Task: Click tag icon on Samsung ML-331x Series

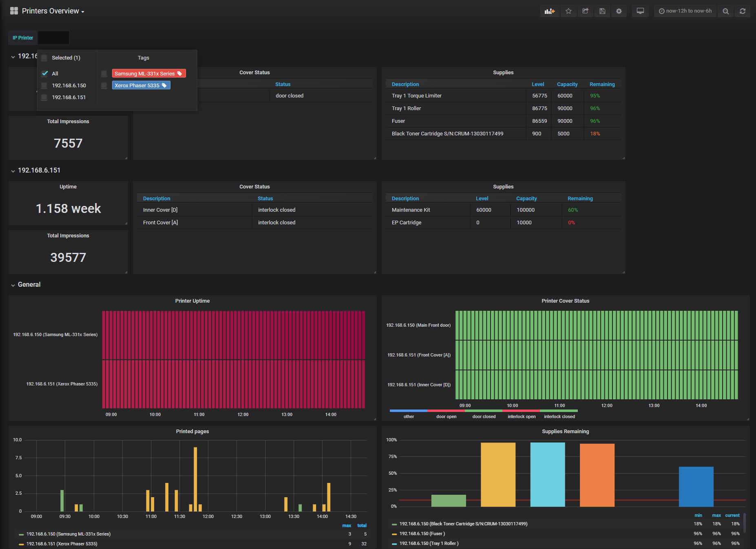Action: pos(180,73)
